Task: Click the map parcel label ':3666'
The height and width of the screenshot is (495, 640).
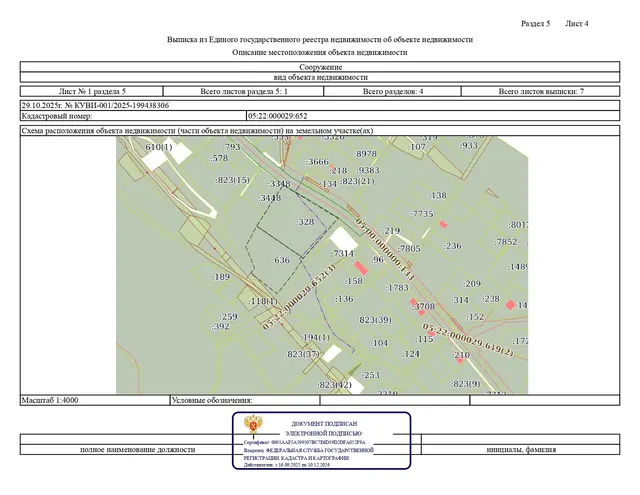Action: click(x=317, y=162)
